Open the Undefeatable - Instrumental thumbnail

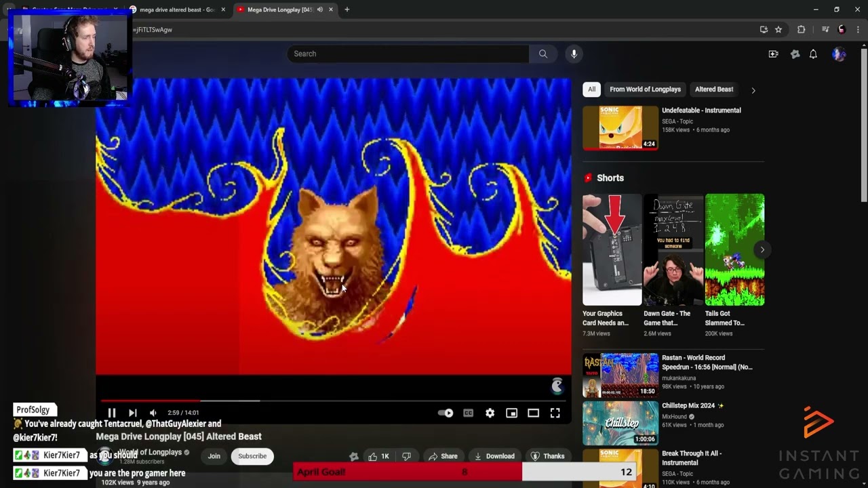[x=620, y=127]
